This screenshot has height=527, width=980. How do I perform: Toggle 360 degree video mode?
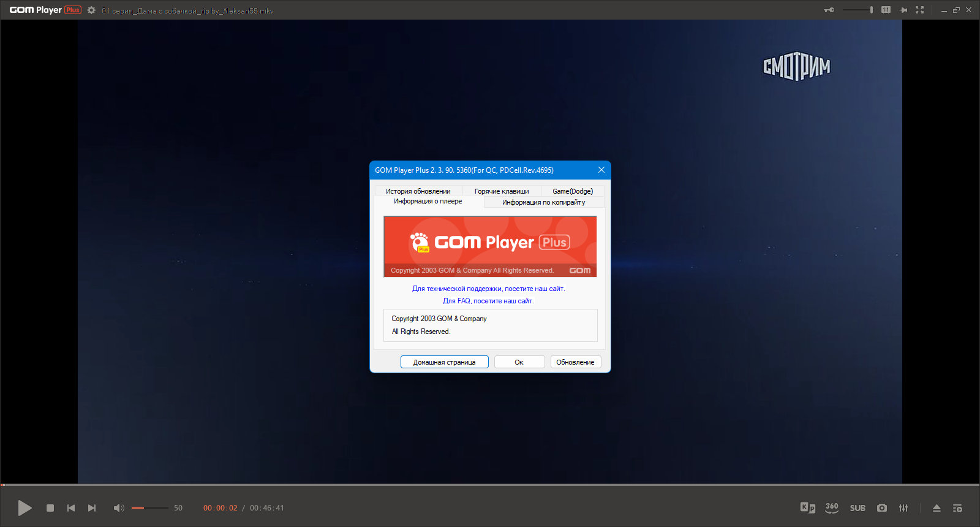pyautogui.click(x=832, y=507)
